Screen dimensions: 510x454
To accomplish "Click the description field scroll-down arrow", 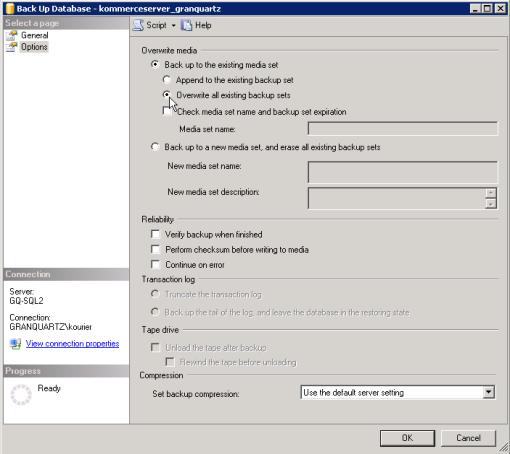I will 491,204.
